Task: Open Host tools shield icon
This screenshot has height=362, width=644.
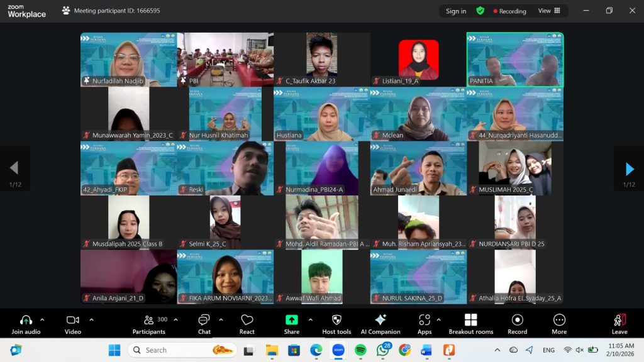Action: coord(336,324)
